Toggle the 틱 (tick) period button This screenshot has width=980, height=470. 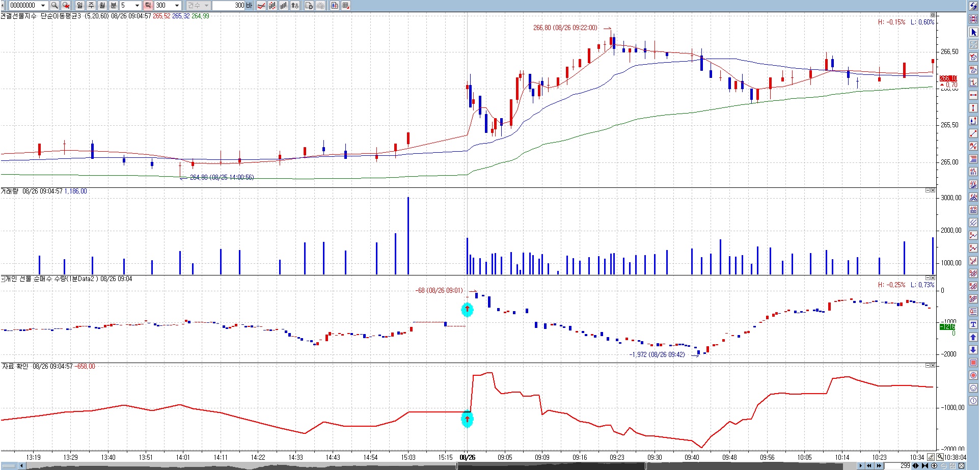pos(148,6)
